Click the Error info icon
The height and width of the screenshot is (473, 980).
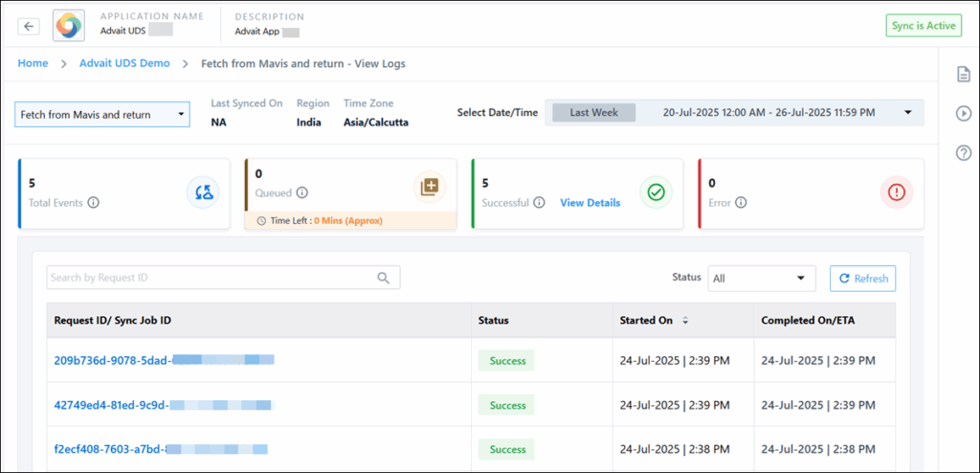point(742,203)
